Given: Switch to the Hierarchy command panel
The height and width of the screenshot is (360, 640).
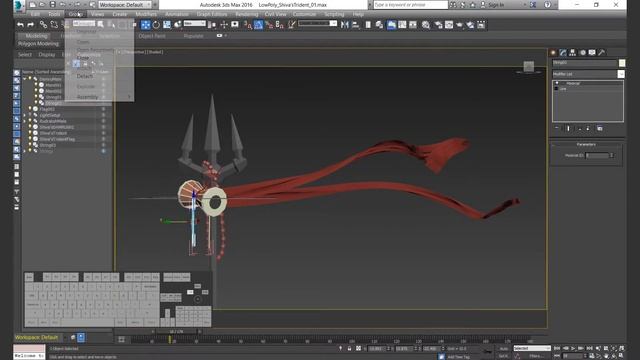Looking at the screenshot, I should pos(573,53).
